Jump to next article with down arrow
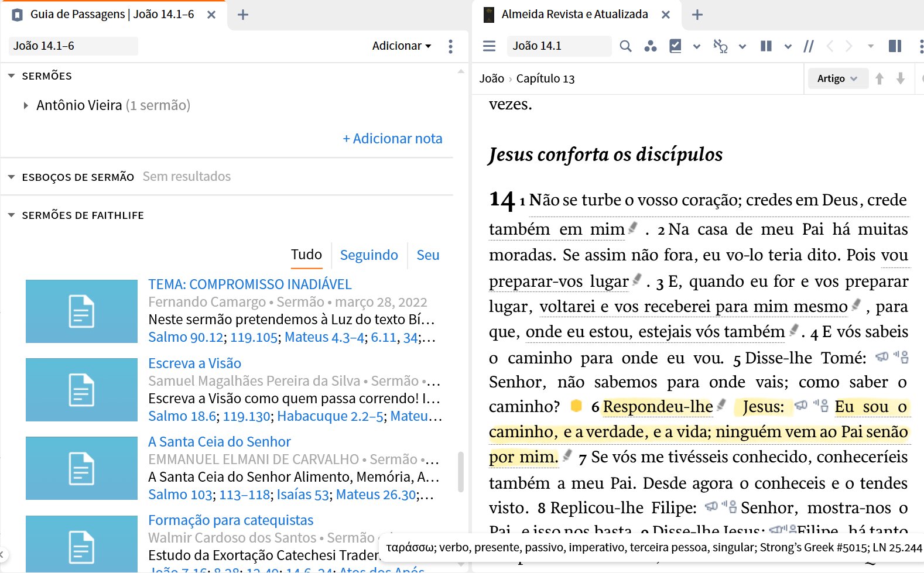Screen dimensions: 924x573 (901, 78)
